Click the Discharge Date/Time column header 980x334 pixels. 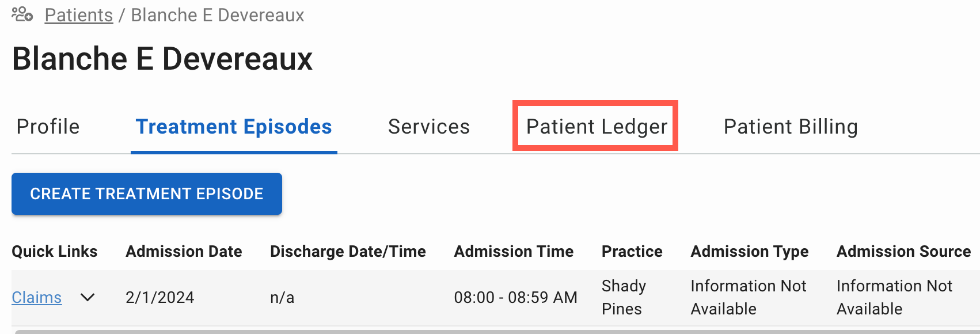click(348, 251)
